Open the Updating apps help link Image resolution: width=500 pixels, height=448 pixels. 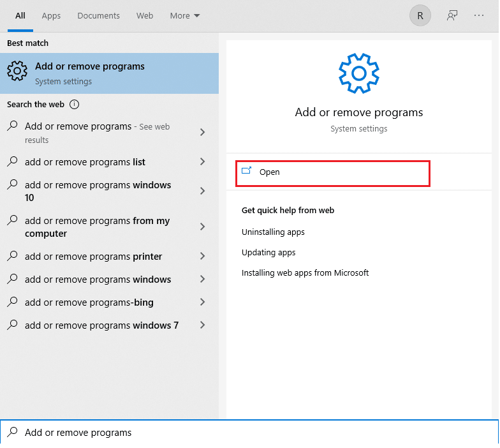(x=268, y=253)
